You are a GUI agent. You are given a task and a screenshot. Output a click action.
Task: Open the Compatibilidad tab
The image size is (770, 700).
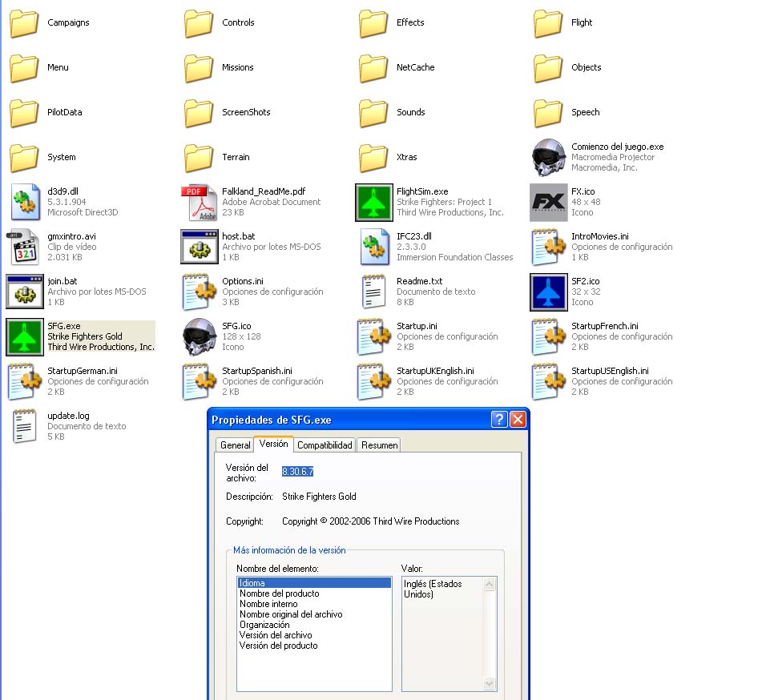pos(325,445)
